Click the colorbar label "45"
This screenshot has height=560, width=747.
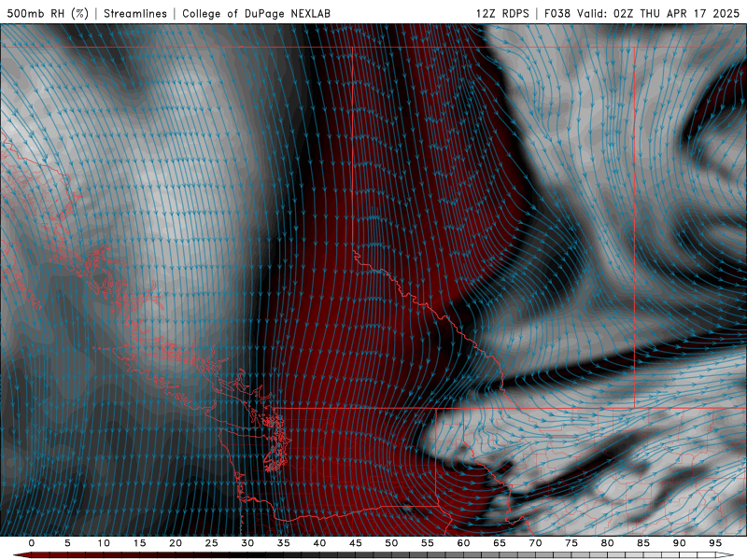click(x=355, y=543)
